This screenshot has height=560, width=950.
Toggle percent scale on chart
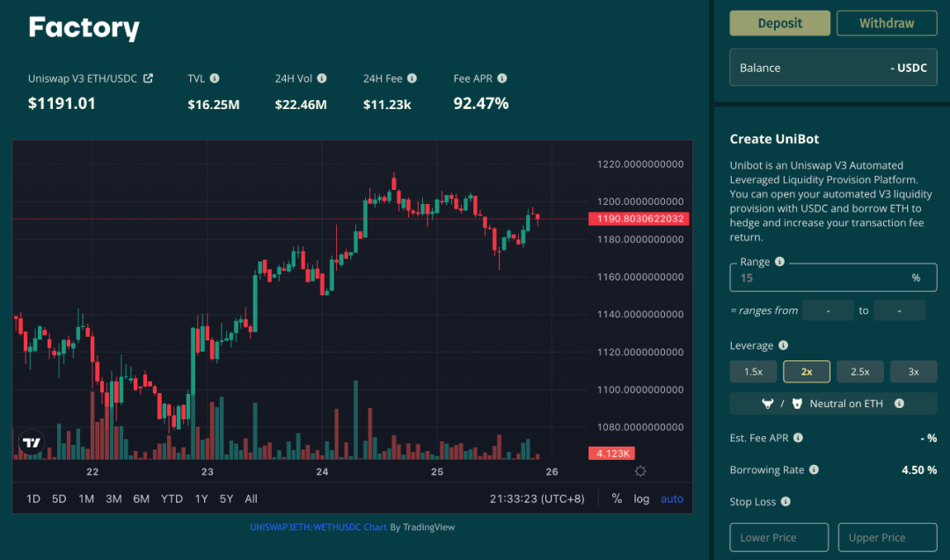[617, 498]
